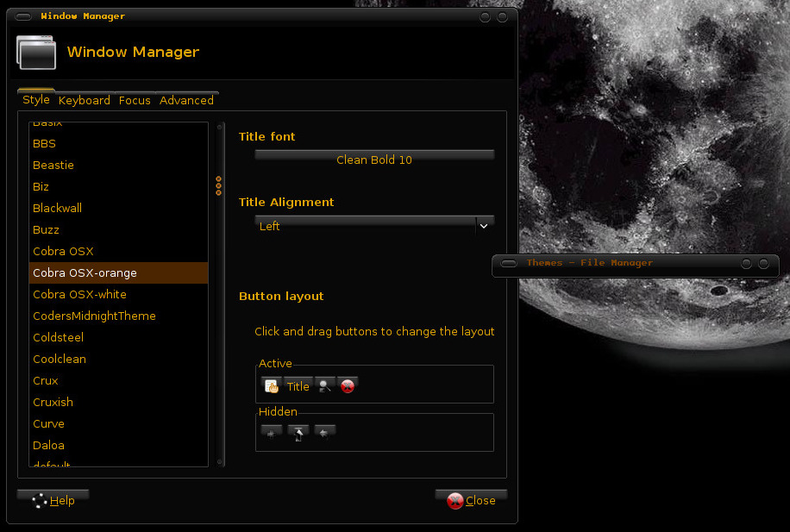Click the plus stick button in Hidden layout

pos(272,433)
